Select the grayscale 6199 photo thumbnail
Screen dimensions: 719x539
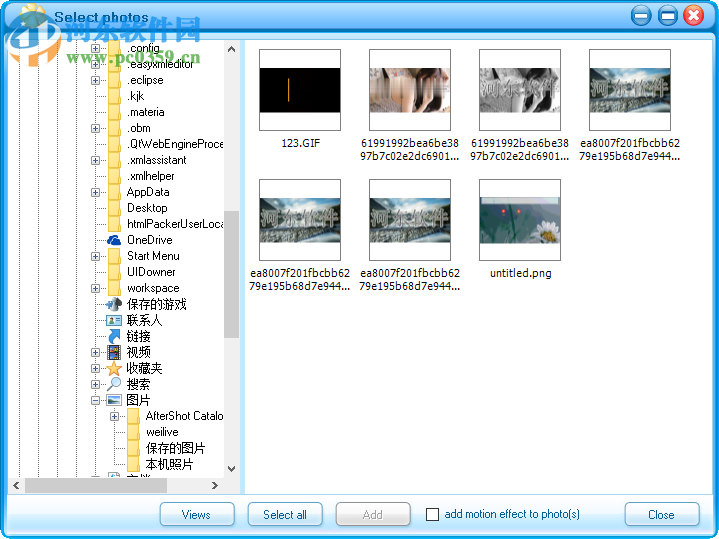520,90
